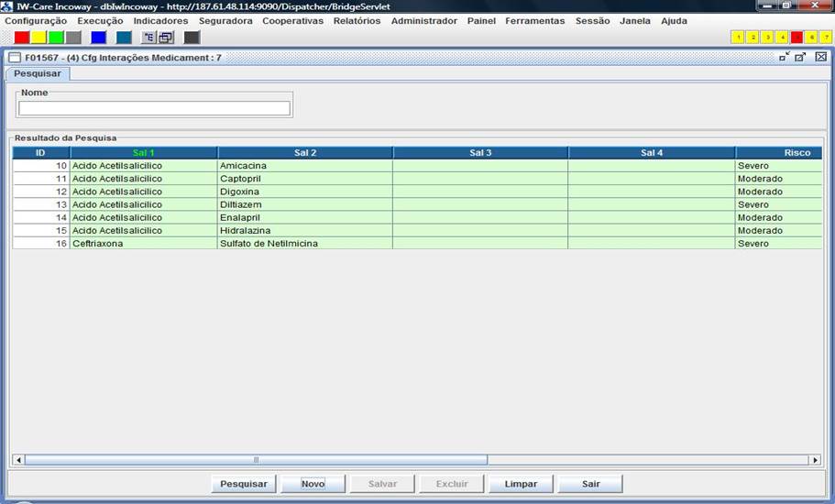Open the Ferramentas menu
835x504 pixels.
534,20
